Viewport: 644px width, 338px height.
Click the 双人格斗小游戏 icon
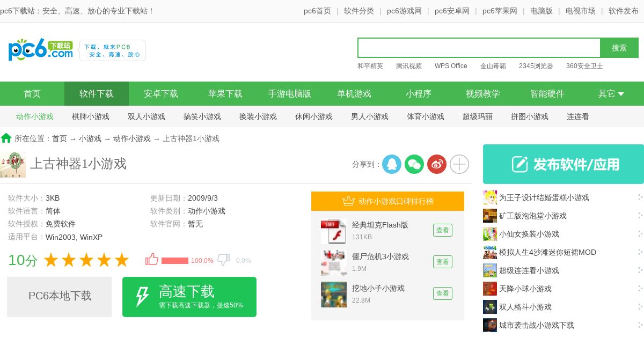coord(490,307)
